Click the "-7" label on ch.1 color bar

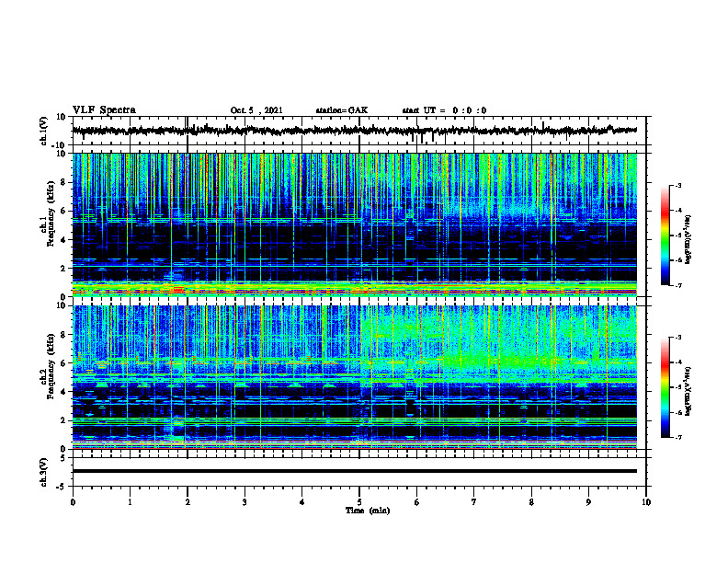[x=678, y=285]
